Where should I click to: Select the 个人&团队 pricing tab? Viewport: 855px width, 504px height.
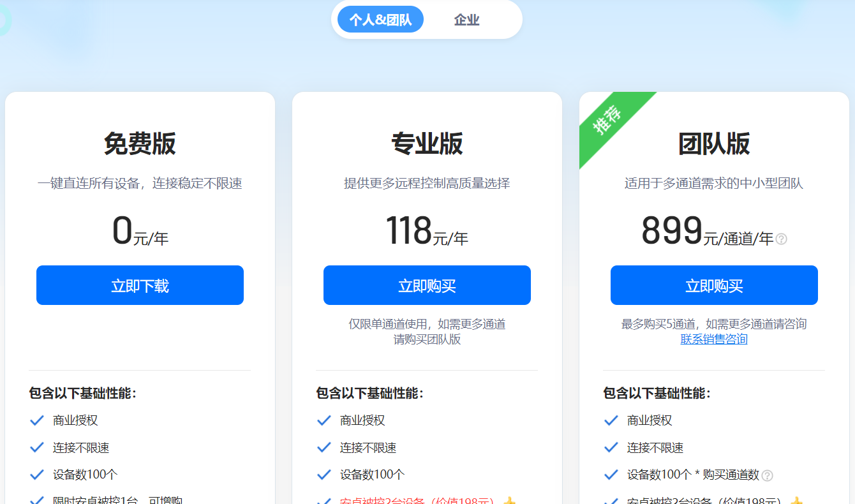pyautogui.click(x=380, y=20)
